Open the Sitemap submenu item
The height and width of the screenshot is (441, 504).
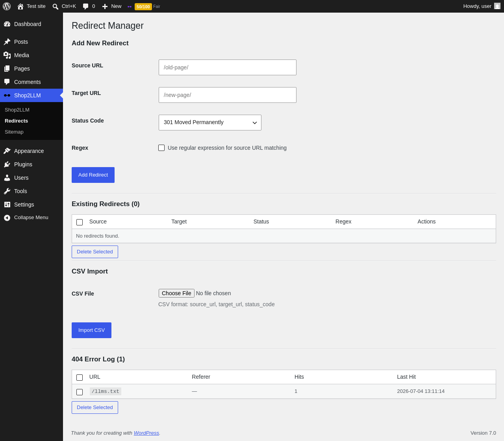coord(14,132)
